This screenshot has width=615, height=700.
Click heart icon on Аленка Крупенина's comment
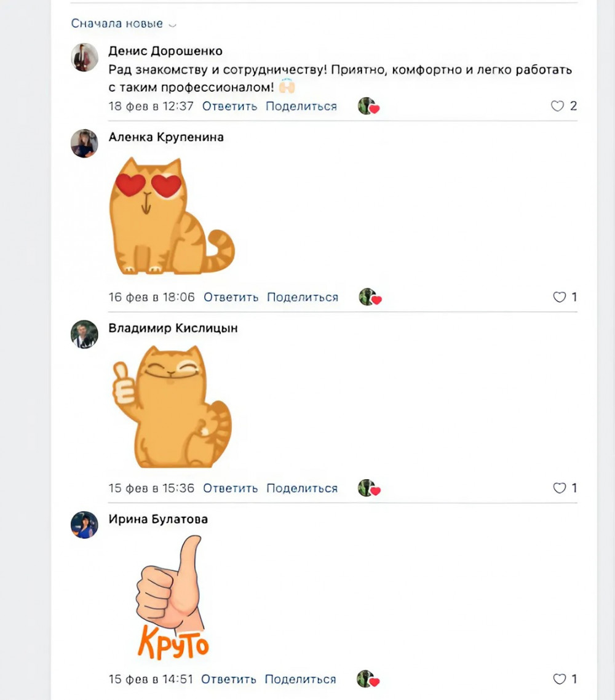(x=559, y=297)
